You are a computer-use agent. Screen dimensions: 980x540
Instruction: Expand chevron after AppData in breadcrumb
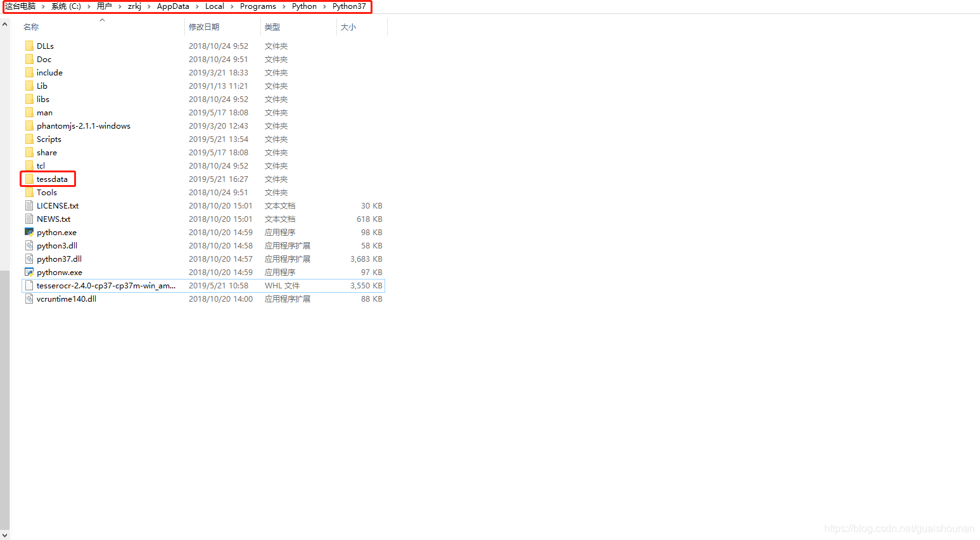(x=197, y=6)
